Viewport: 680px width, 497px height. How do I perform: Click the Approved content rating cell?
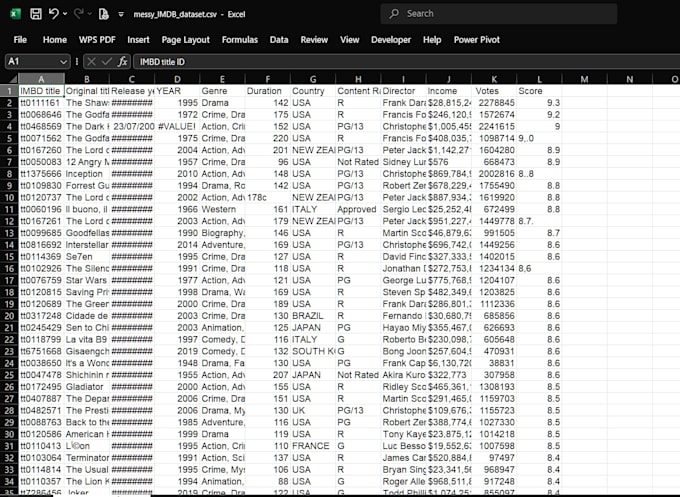358,209
